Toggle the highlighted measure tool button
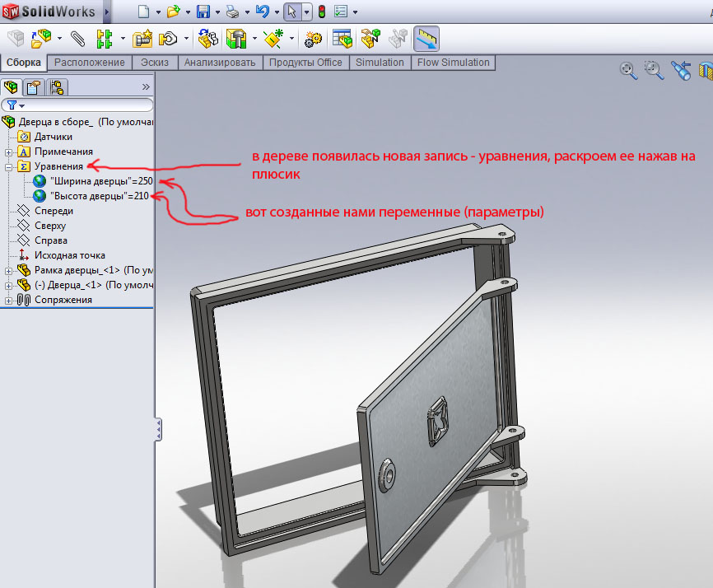The height and width of the screenshot is (588, 713). (426, 39)
